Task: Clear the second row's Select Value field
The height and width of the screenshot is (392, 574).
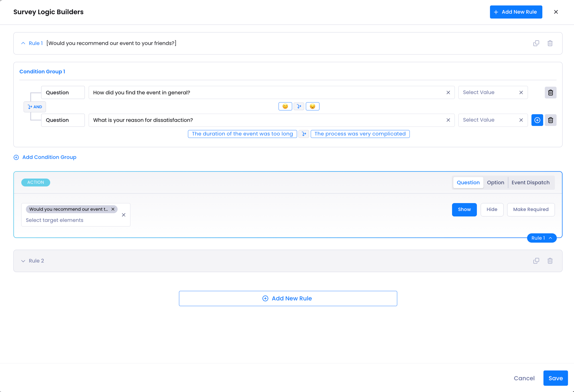Action: (x=521, y=120)
